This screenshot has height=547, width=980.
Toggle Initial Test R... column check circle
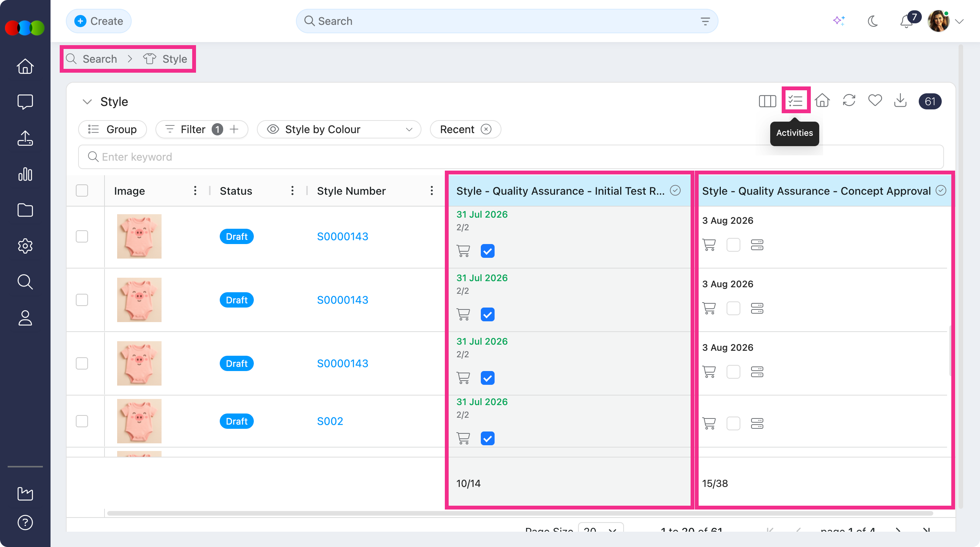pyautogui.click(x=675, y=190)
